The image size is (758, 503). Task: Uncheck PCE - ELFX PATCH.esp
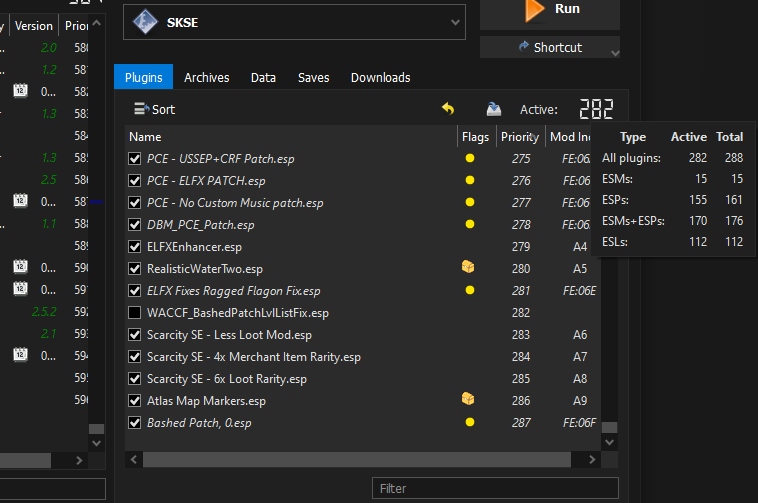[x=134, y=181]
